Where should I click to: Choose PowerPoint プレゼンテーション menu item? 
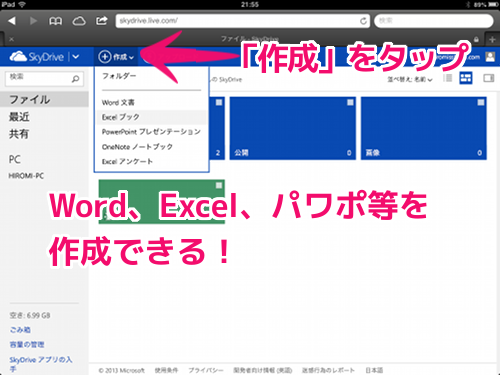coord(152,132)
